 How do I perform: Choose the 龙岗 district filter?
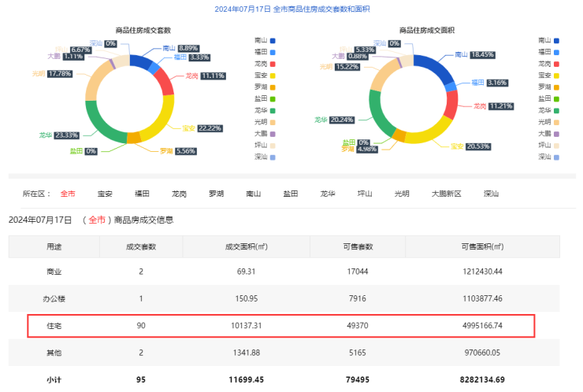(x=179, y=194)
